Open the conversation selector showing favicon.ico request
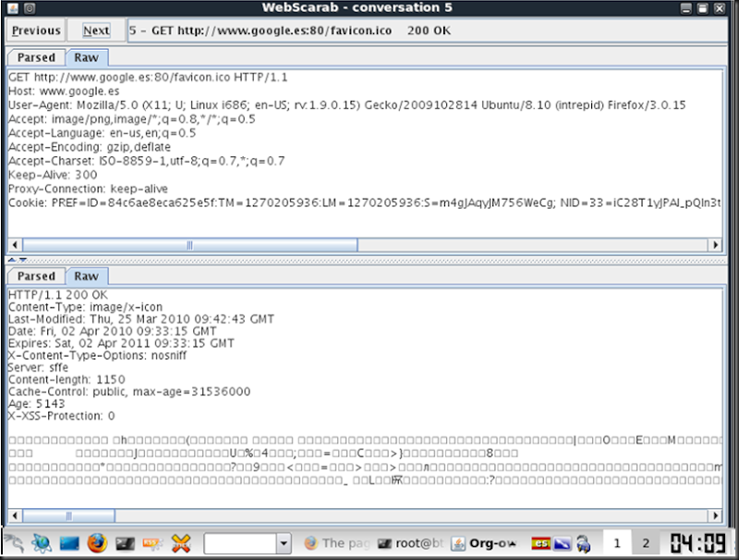 [x=427, y=30]
